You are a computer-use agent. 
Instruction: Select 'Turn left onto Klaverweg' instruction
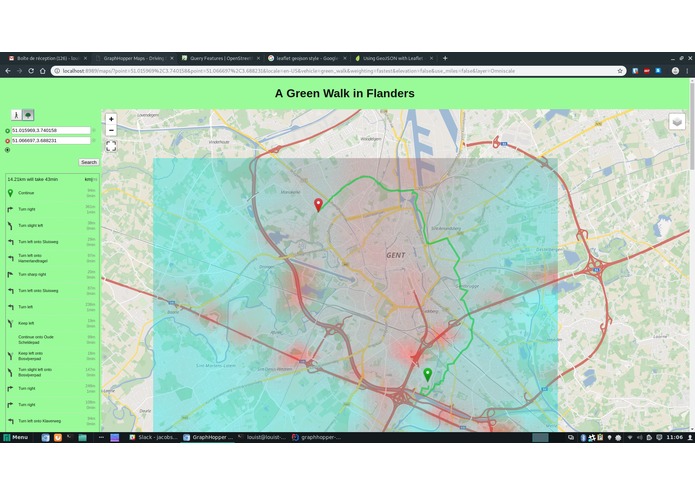pyautogui.click(x=52, y=421)
